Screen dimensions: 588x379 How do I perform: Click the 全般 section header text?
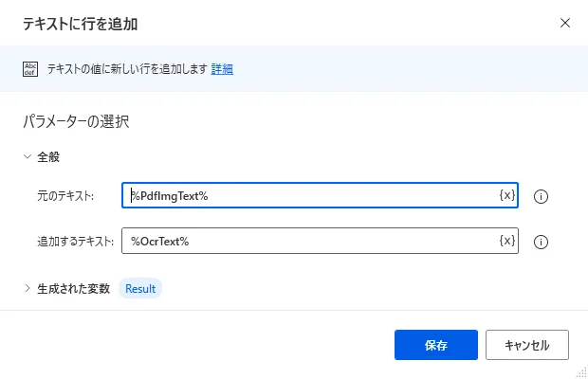pos(49,156)
